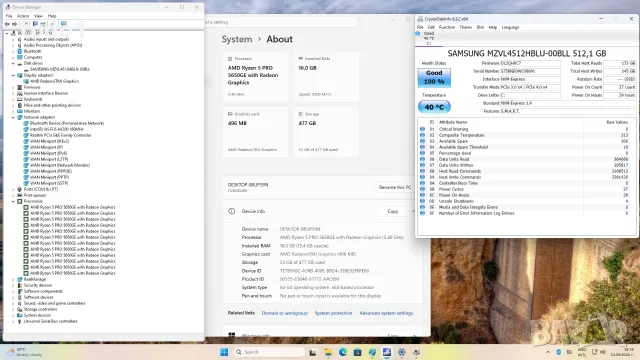Image resolution: width=640 pixels, height=360 pixels.
Task: Launch Microsoft Edge from the taskbar
Action: click(342, 352)
